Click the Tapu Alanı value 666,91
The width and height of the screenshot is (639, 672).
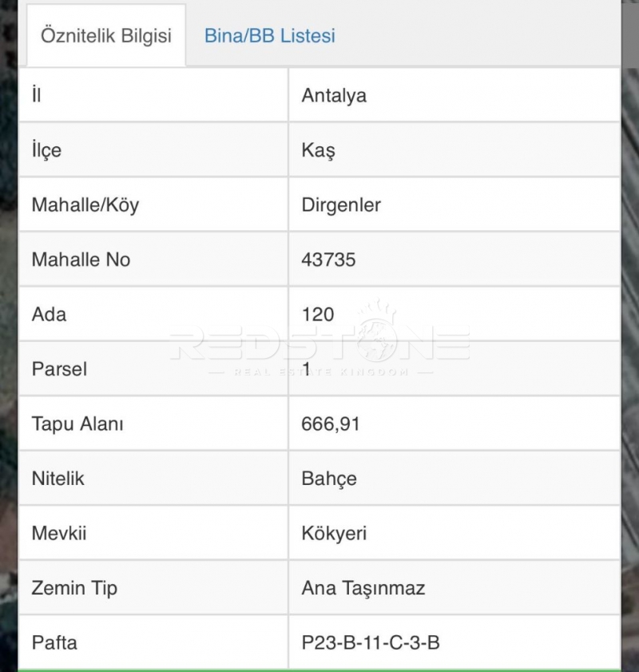pyautogui.click(x=331, y=423)
